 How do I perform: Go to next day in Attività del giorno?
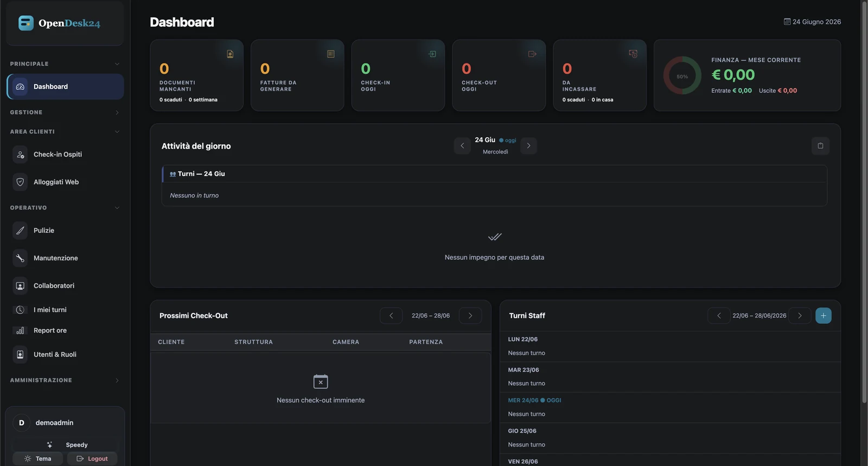tap(528, 145)
